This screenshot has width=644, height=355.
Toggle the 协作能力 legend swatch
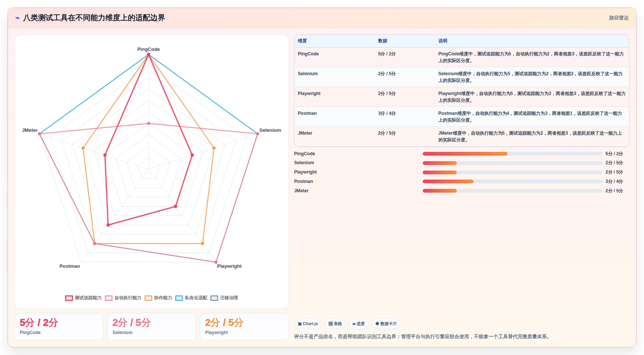(x=148, y=298)
